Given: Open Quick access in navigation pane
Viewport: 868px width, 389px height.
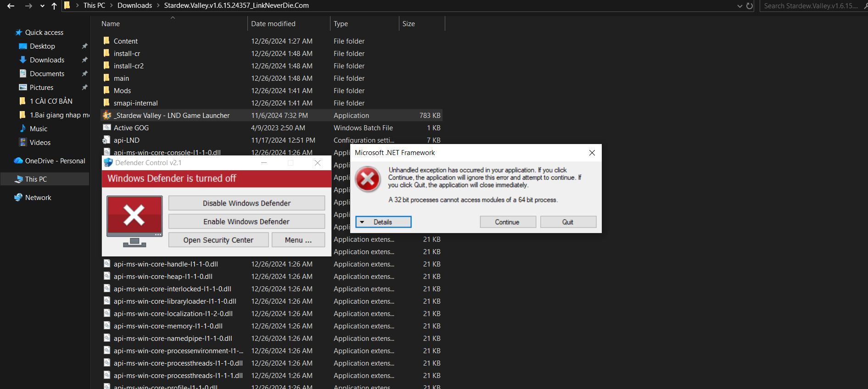Looking at the screenshot, I should point(44,33).
